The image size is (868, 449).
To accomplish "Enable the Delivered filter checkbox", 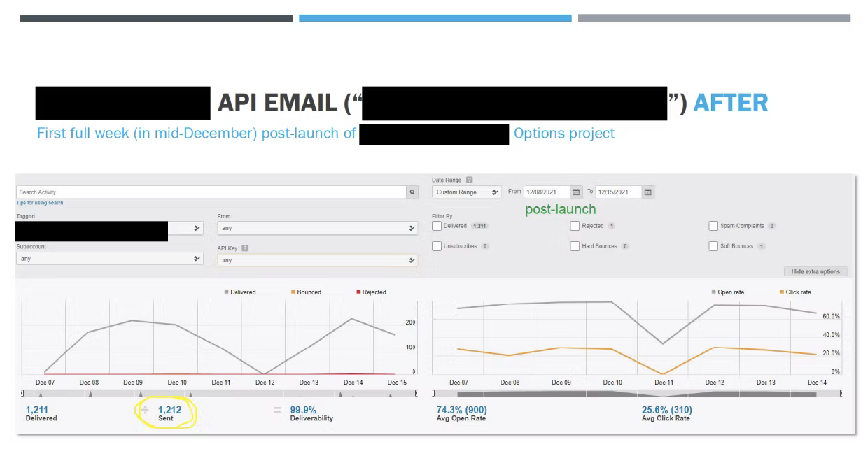I will pyautogui.click(x=436, y=226).
